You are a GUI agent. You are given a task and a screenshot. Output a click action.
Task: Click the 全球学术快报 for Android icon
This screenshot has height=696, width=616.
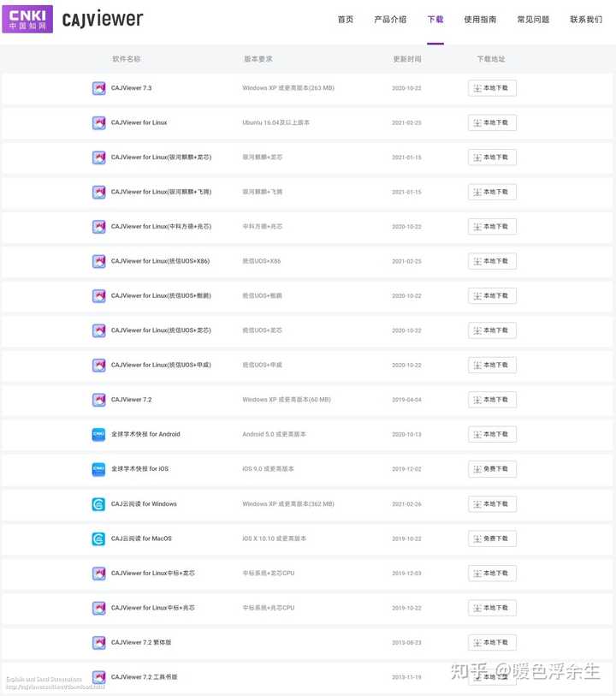click(x=98, y=434)
